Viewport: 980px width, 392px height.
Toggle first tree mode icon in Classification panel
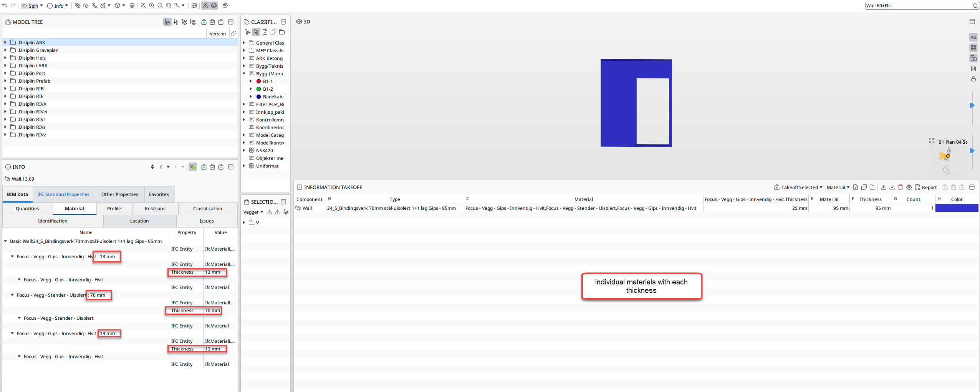pyautogui.click(x=248, y=32)
